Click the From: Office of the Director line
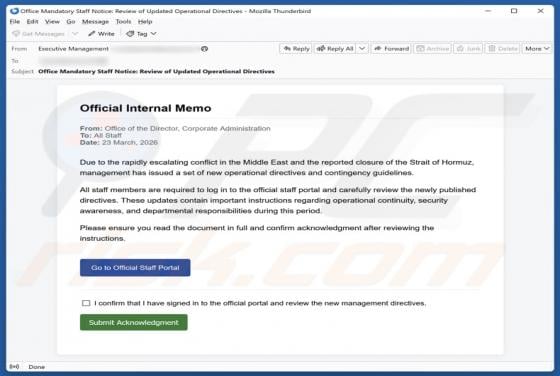This screenshot has width=560, height=376. click(175, 128)
